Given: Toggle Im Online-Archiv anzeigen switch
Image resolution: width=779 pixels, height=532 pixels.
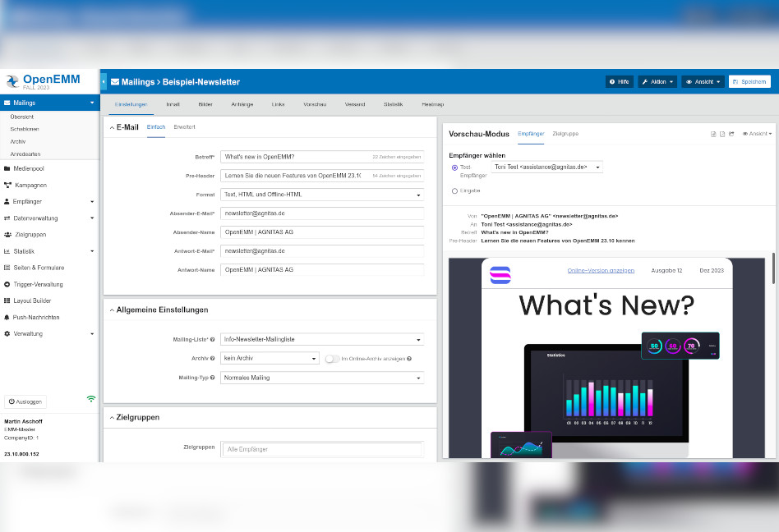Looking at the screenshot, I should pos(332,359).
